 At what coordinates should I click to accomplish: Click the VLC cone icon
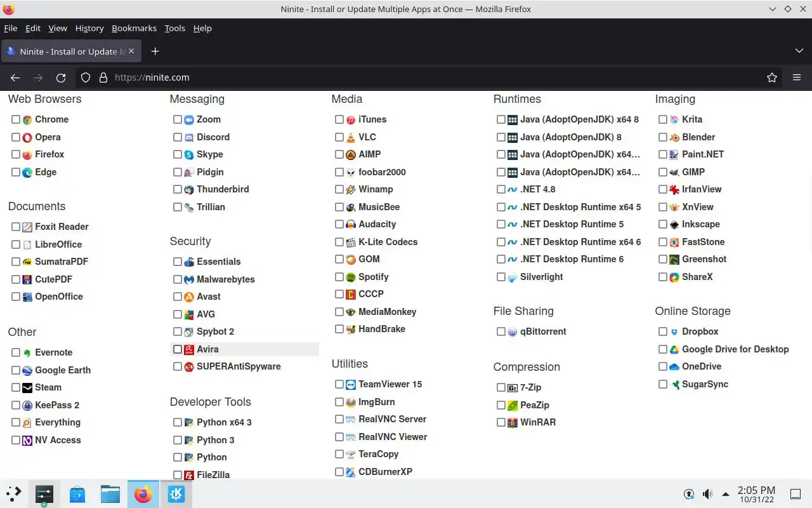pos(351,137)
